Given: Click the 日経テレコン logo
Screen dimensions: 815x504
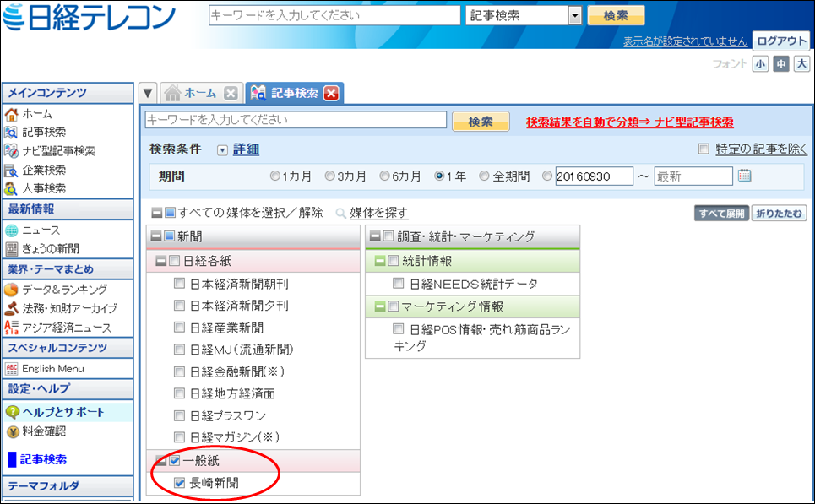Looking at the screenshot, I should pos(90,17).
